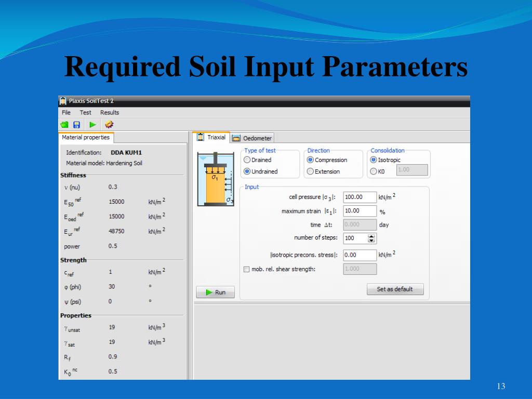The height and width of the screenshot is (399, 532).
Task: Open the settings gear icon in toolbar
Action: (109, 125)
